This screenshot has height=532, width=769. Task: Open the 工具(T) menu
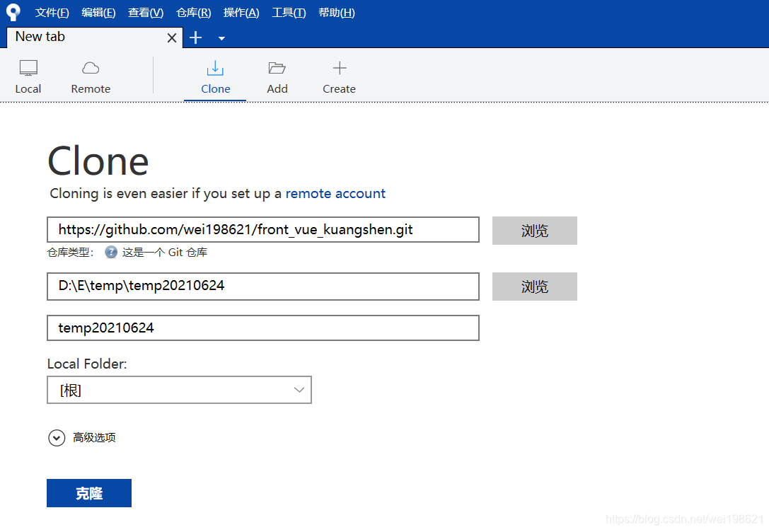(289, 13)
